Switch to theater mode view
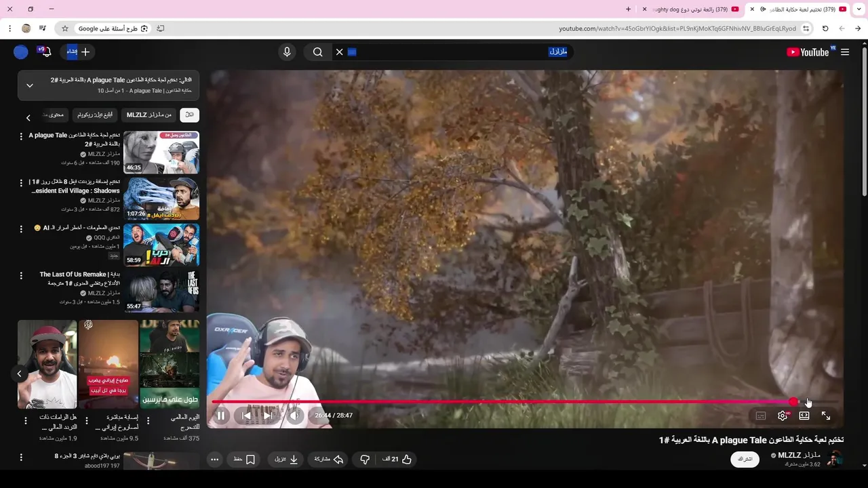This screenshot has width=868, height=488. (x=804, y=415)
